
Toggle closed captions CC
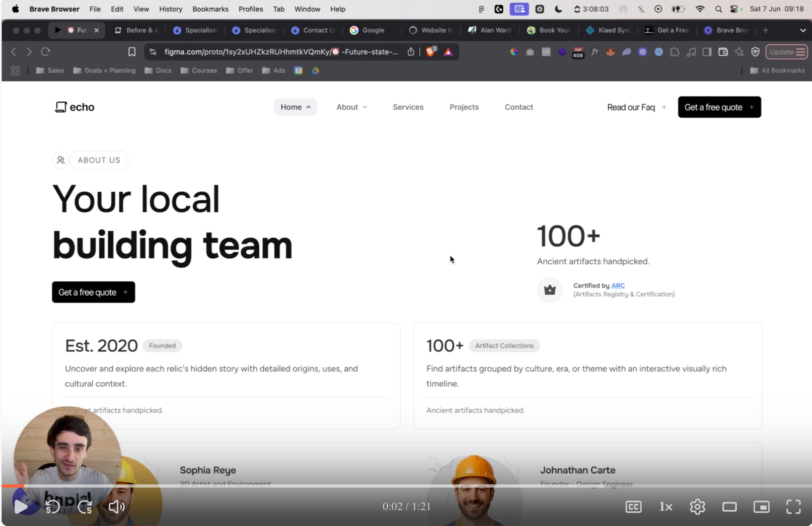click(x=634, y=507)
